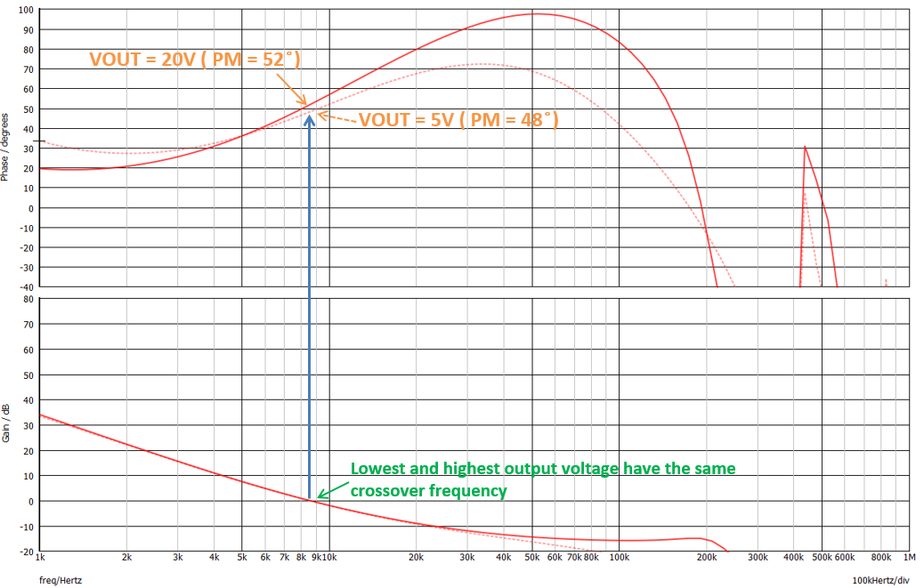
Task: Select the Phase / degrees axis label
Action: pos(6,147)
